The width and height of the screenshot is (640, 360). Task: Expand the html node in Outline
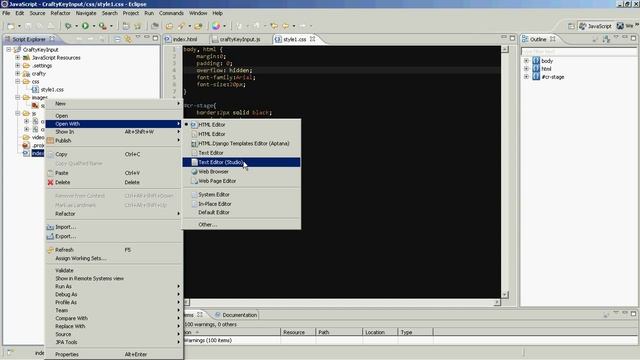point(527,69)
